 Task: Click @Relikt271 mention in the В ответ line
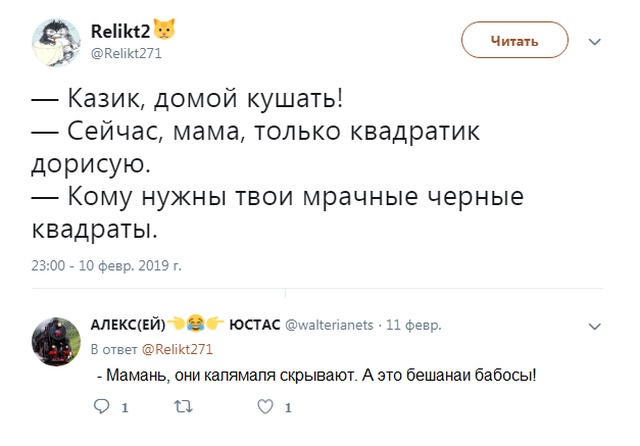pos(178,349)
